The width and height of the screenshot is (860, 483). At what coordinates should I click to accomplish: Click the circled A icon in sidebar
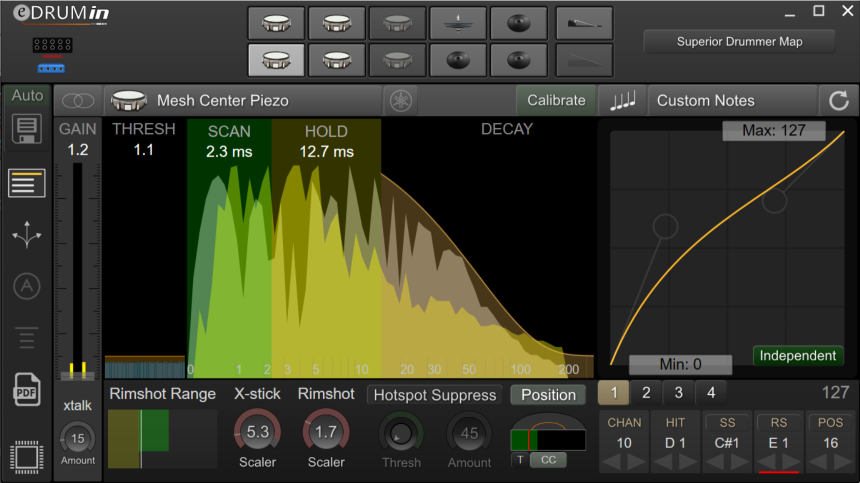tap(26, 286)
